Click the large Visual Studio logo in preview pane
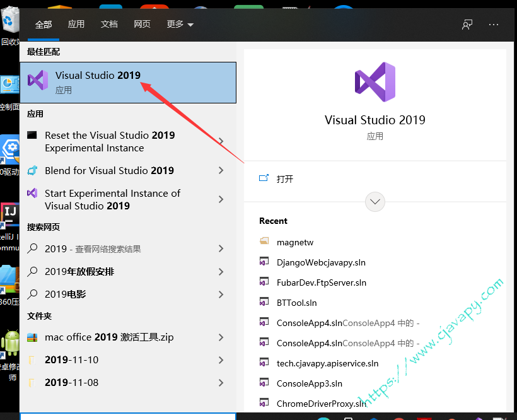This screenshot has width=517, height=420. [x=375, y=82]
